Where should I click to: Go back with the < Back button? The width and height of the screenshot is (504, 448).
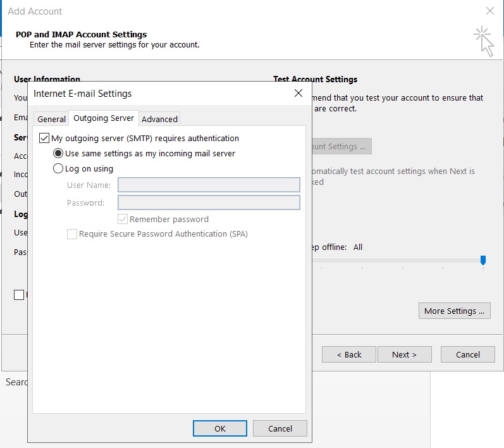[348, 354]
